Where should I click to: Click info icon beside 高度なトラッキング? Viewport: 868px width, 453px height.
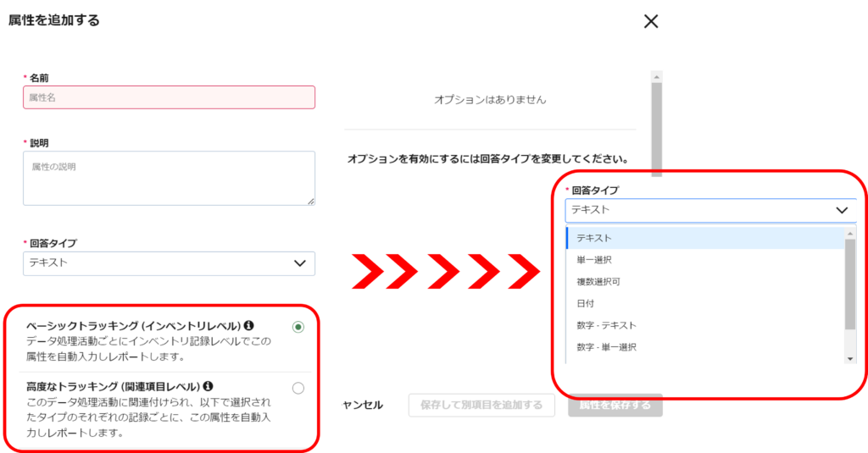(208, 387)
